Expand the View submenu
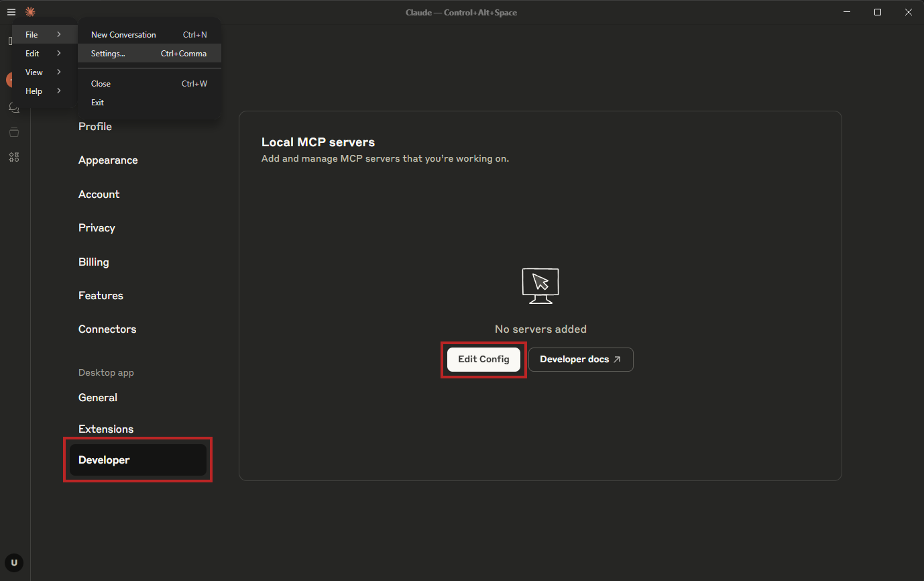Viewport: 924px width, 581px height. click(44, 72)
